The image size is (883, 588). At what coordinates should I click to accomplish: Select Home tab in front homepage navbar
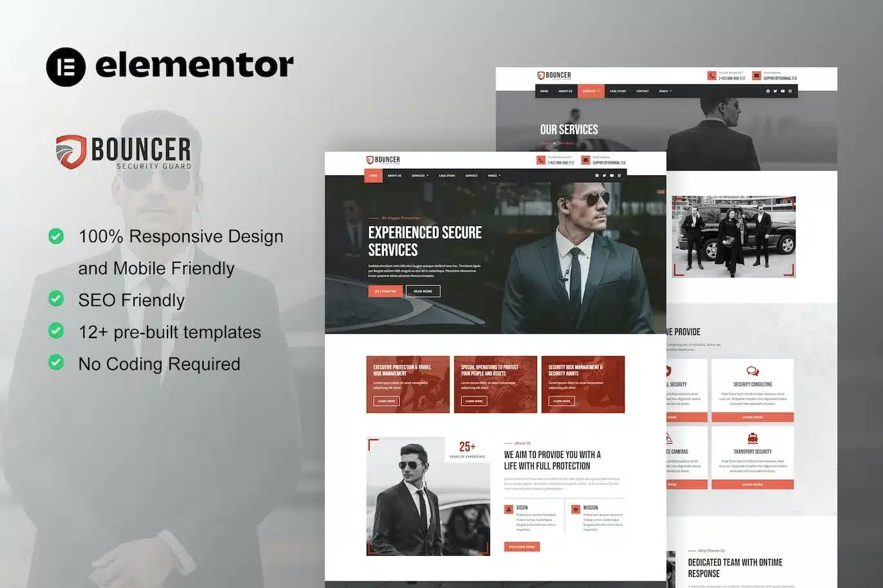373,175
